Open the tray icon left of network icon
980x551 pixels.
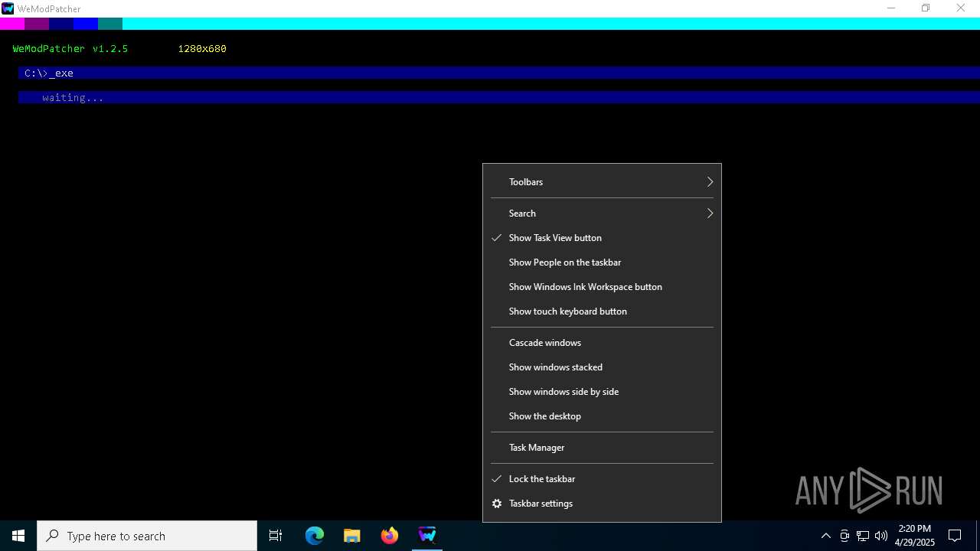click(x=844, y=536)
